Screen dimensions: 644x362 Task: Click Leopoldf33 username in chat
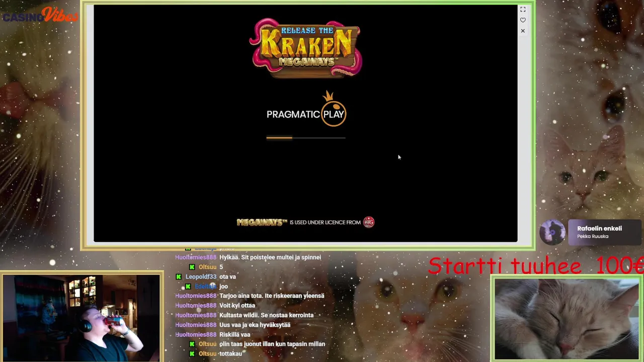pos(201,277)
